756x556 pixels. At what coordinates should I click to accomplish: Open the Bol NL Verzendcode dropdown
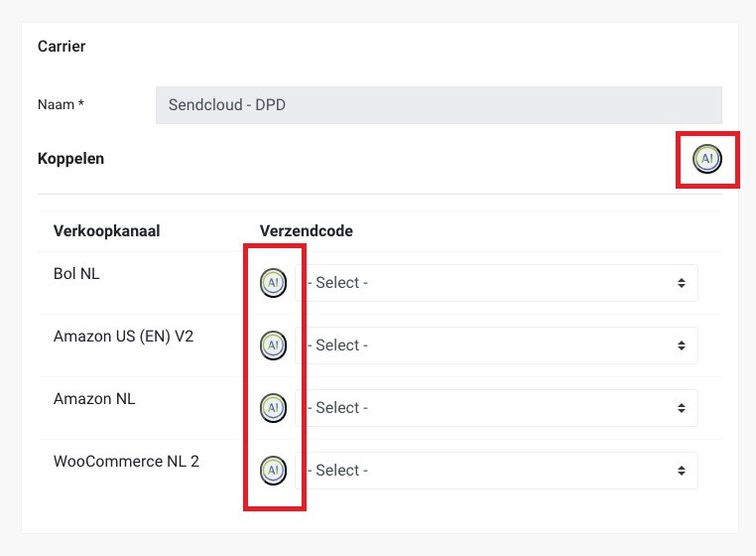click(500, 283)
